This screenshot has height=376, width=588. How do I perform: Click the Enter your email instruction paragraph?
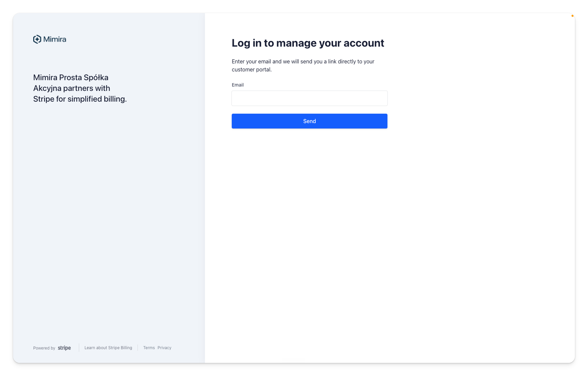[303, 65]
